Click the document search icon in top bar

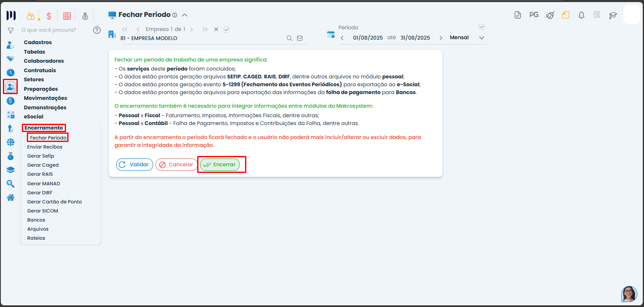pyautogui.click(x=597, y=15)
